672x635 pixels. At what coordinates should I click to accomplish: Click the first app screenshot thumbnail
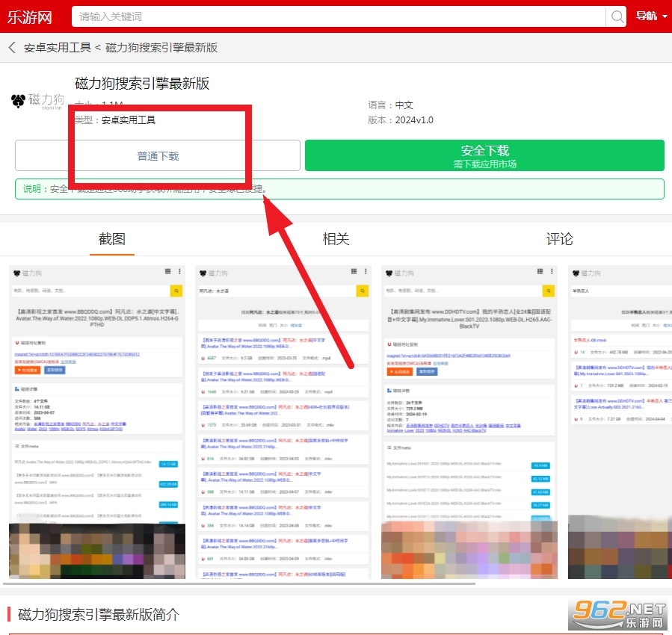pos(96,422)
